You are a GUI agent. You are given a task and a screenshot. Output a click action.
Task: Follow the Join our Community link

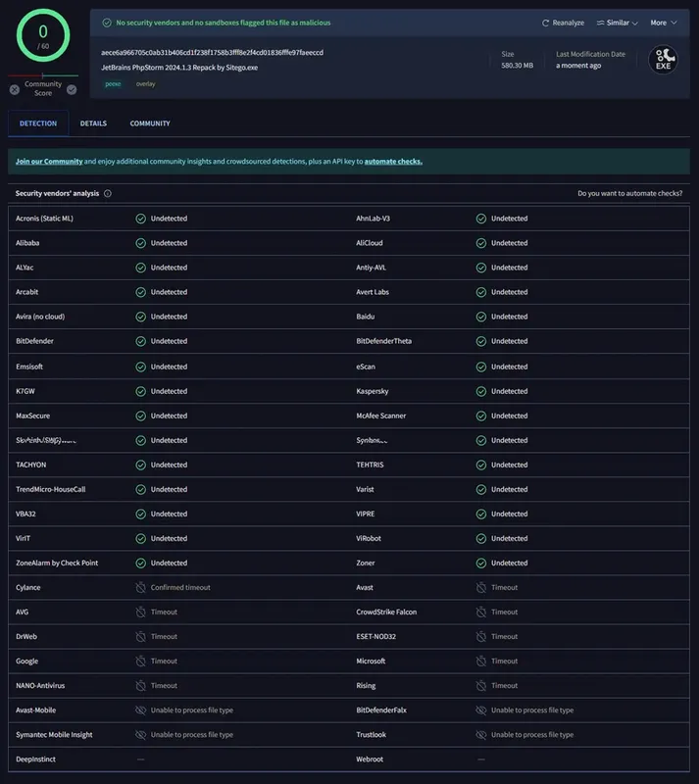(49, 162)
